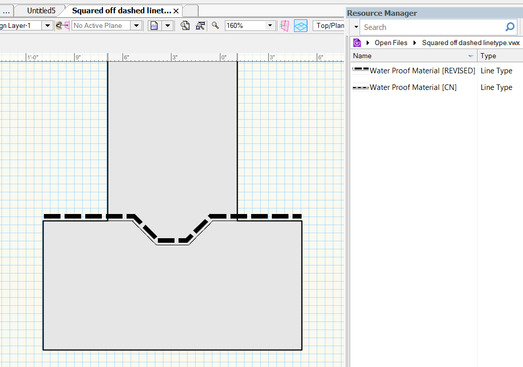Click the purple file icon in breadcrumb
The height and width of the screenshot is (367, 523).
click(x=357, y=43)
